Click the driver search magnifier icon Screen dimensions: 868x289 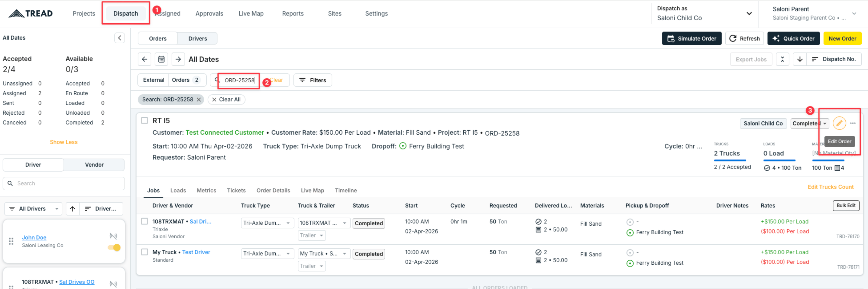click(x=10, y=183)
